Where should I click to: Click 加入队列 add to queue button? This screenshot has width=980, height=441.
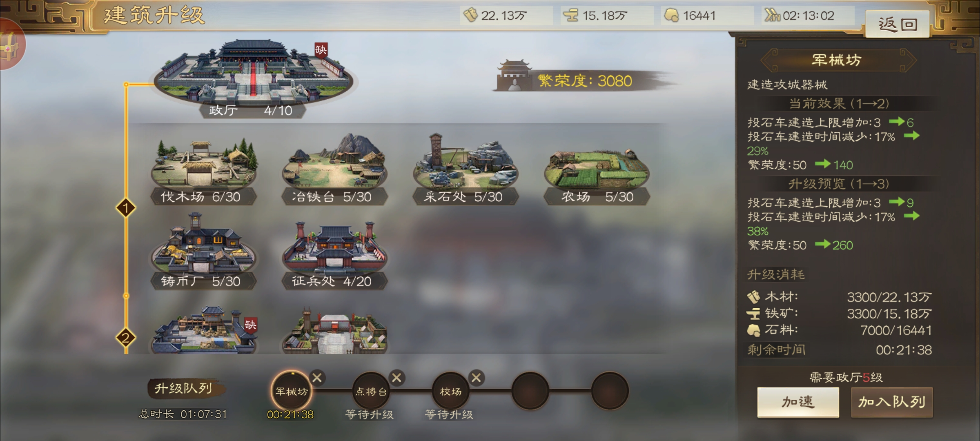(892, 402)
